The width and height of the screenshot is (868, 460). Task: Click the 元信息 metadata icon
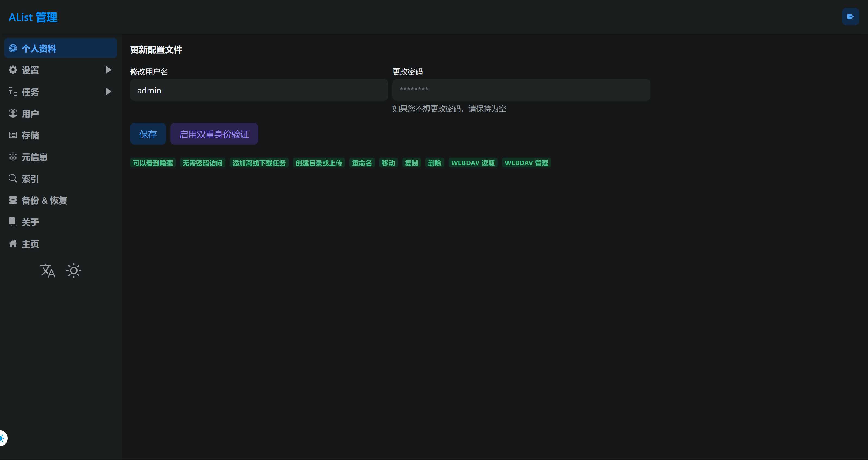13,157
